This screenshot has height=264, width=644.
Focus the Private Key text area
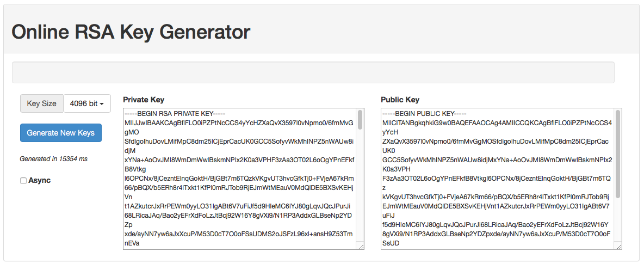point(239,180)
